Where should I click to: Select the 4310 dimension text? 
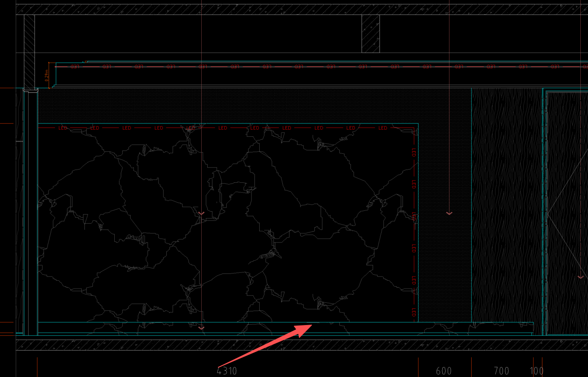[x=227, y=371]
